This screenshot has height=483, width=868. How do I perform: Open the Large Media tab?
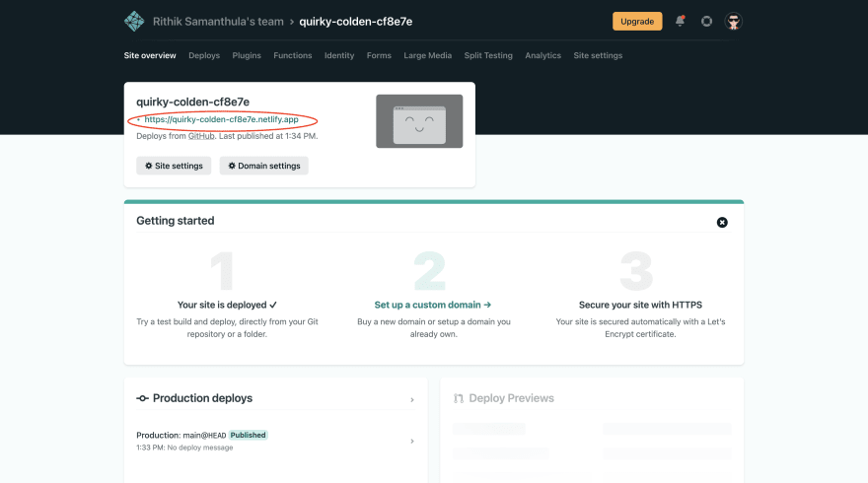coord(427,55)
